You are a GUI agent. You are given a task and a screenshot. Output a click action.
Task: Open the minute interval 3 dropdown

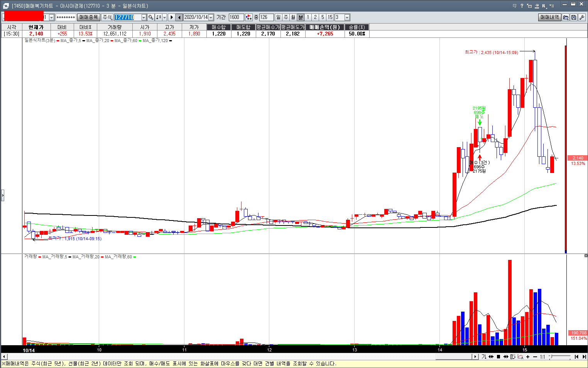coord(347,17)
